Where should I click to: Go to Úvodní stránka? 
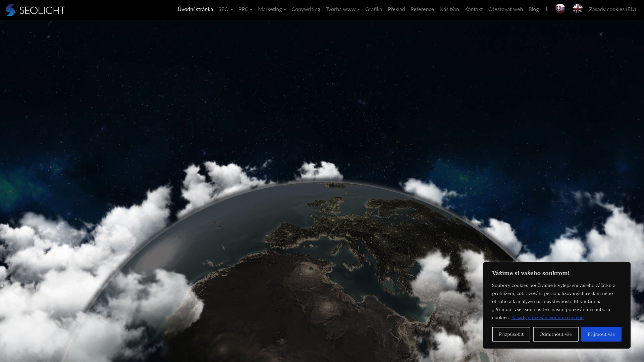[x=195, y=9]
